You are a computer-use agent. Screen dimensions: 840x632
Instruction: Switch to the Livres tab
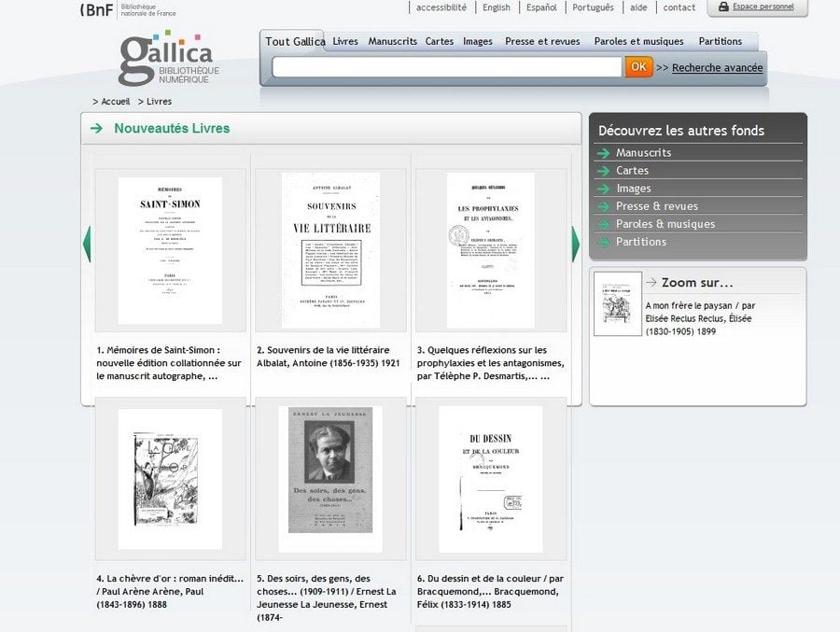coord(345,41)
